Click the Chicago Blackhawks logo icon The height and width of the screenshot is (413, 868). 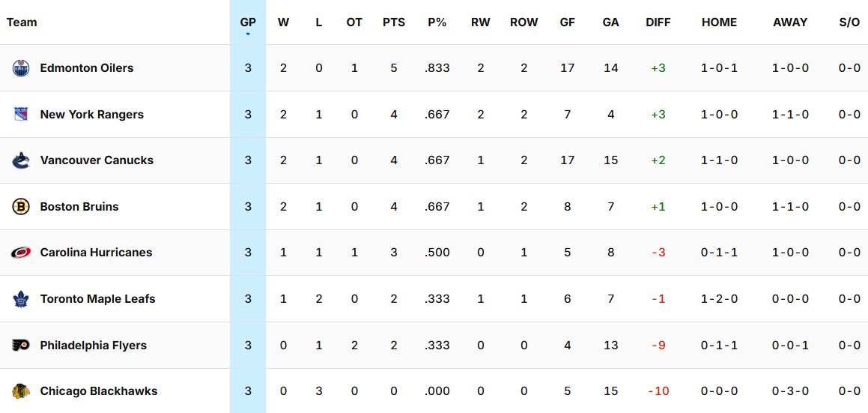pyautogui.click(x=20, y=391)
